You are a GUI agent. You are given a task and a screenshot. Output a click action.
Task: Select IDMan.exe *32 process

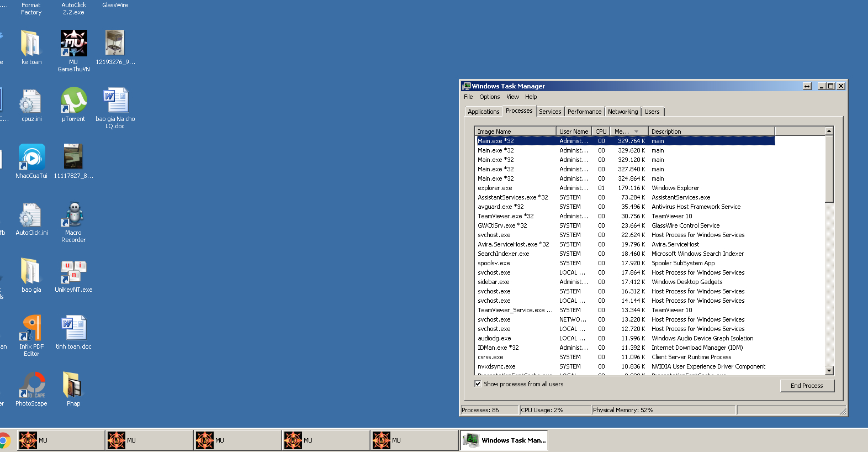pyautogui.click(x=626, y=348)
